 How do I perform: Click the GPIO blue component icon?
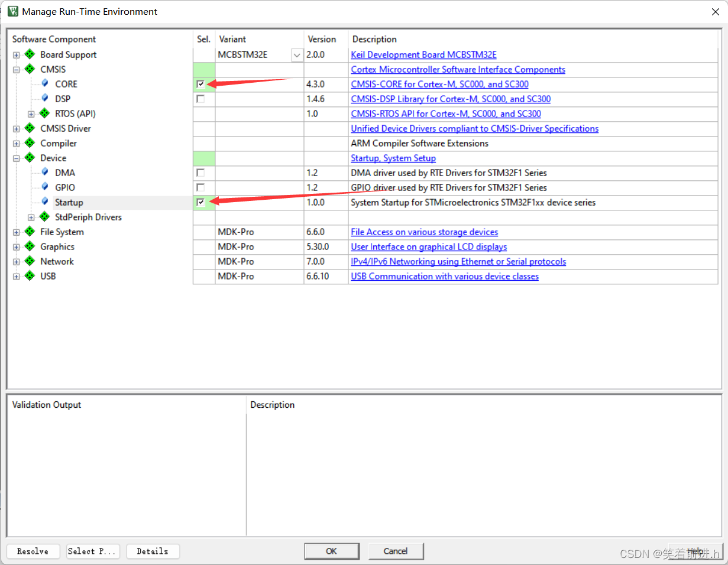pyautogui.click(x=45, y=187)
